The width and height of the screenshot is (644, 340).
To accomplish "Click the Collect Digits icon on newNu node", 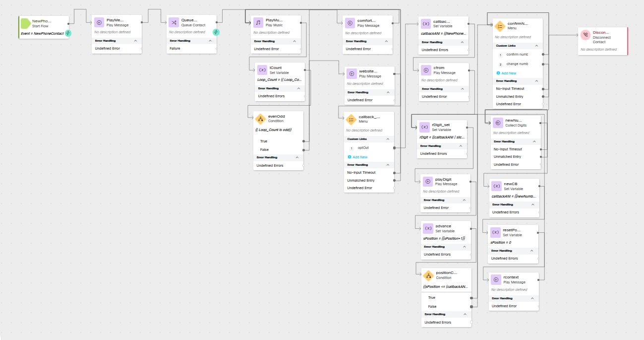I will click(497, 123).
